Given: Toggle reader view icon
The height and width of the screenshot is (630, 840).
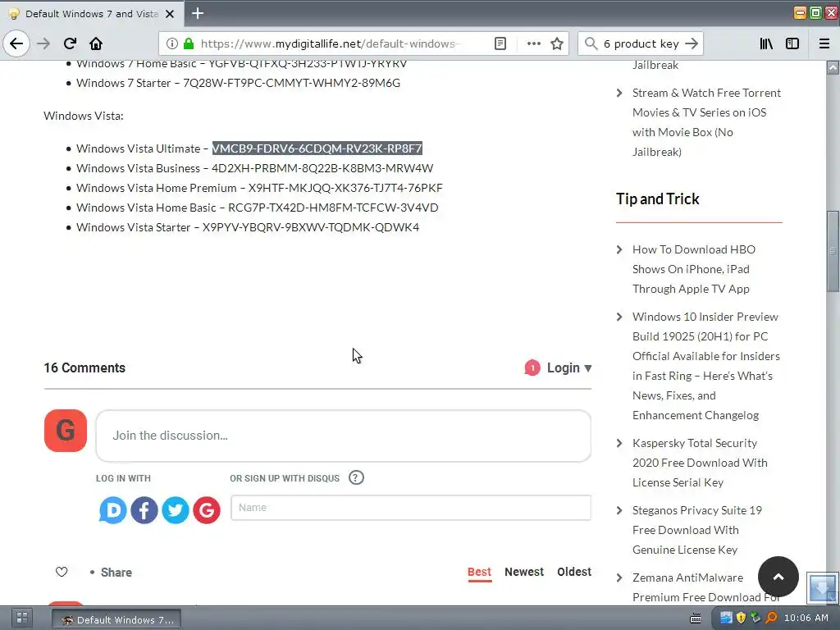Looking at the screenshot, I should tap(500, 43).
